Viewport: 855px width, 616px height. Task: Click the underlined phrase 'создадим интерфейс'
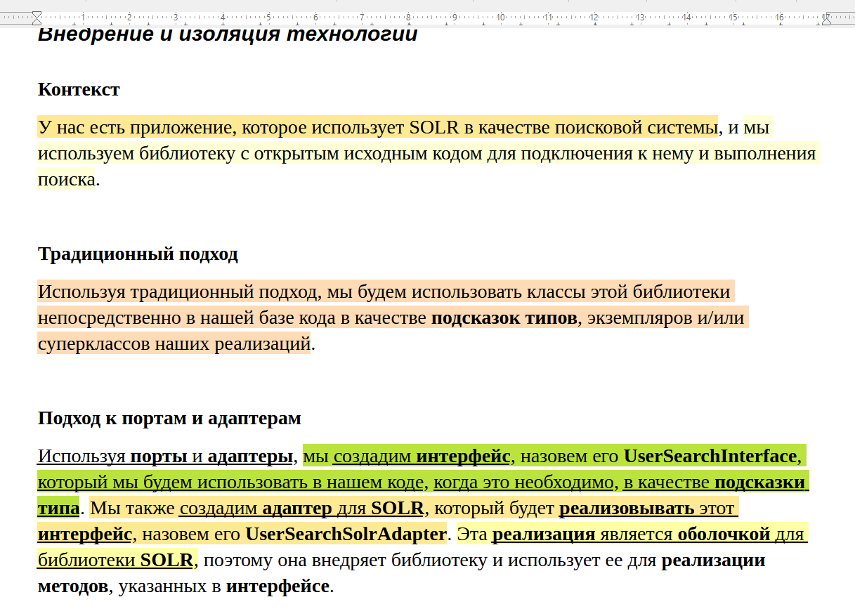coord(422,457)
